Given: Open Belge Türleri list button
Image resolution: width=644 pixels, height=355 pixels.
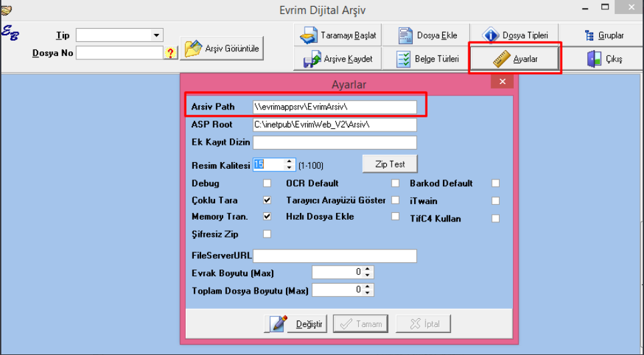Looking at the screenshot, I should [428, 59].
